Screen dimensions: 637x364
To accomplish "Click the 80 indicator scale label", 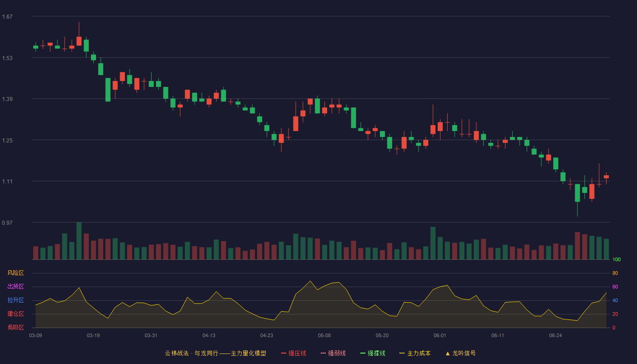I will 615,273.
